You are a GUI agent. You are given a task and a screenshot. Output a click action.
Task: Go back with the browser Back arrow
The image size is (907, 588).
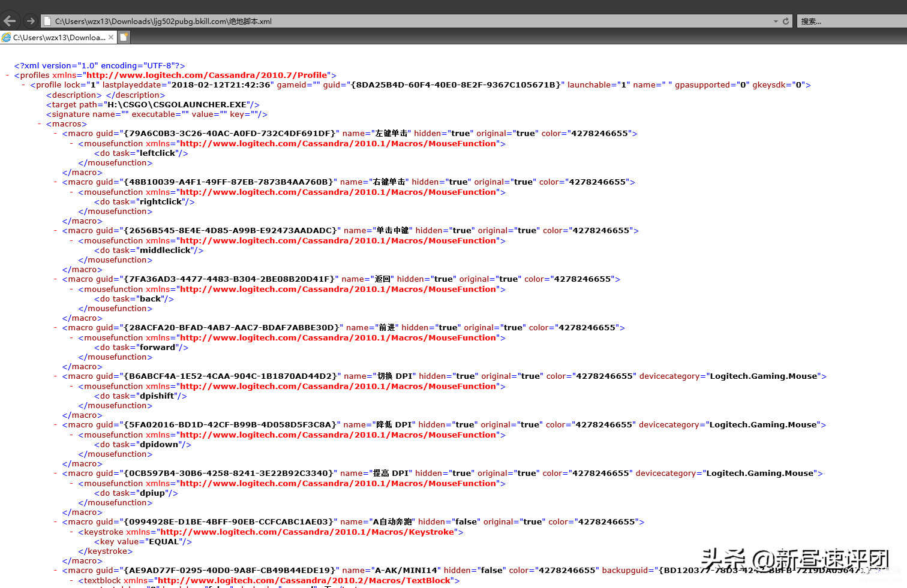[10, 21]
